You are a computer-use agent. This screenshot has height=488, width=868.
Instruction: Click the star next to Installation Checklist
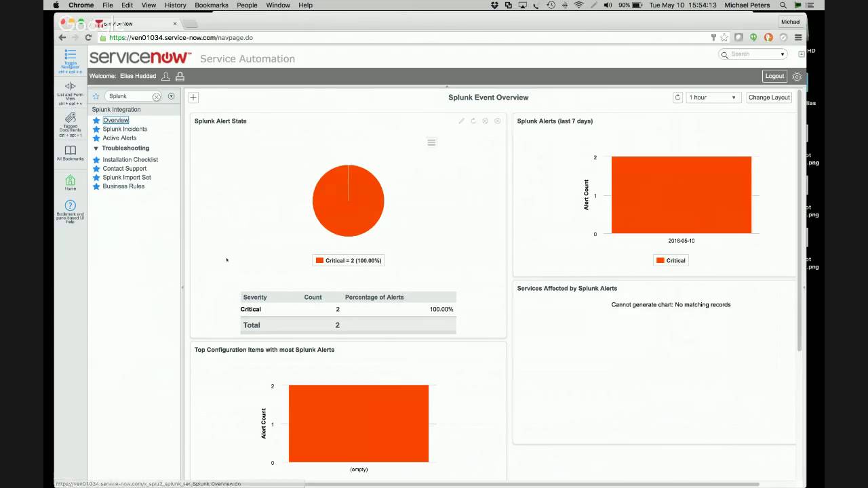(96, 160)
